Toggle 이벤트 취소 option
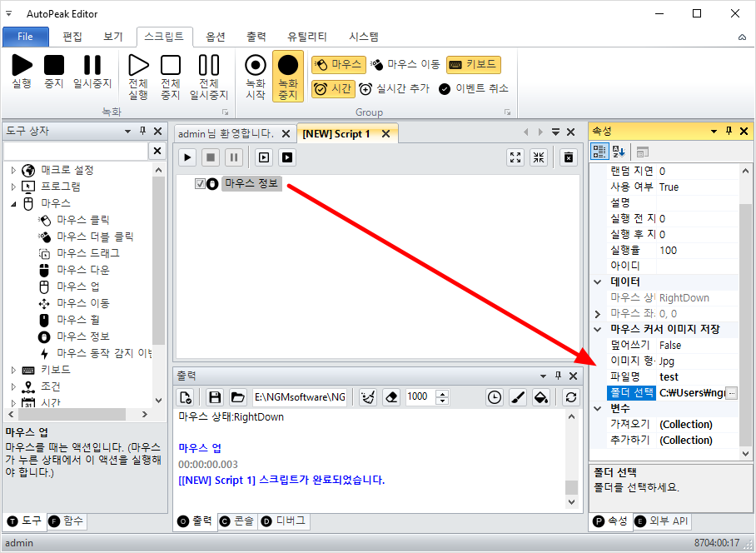 click(474, 89)
